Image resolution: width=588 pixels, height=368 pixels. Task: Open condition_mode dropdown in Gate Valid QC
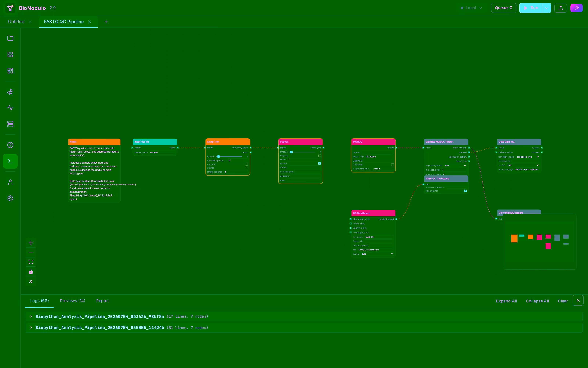527,157
